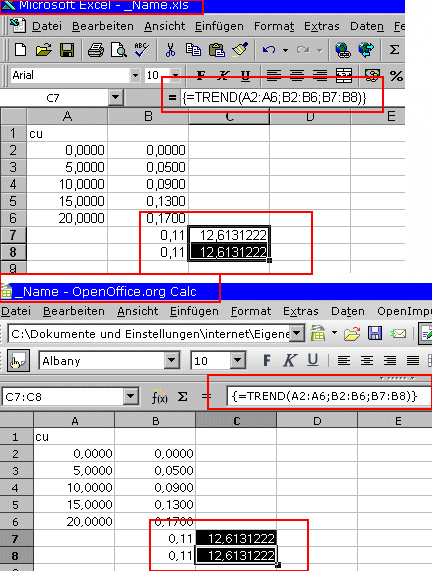
Task: Open the C7:C8 name box dropdown
Action: (x=131, y=397)
